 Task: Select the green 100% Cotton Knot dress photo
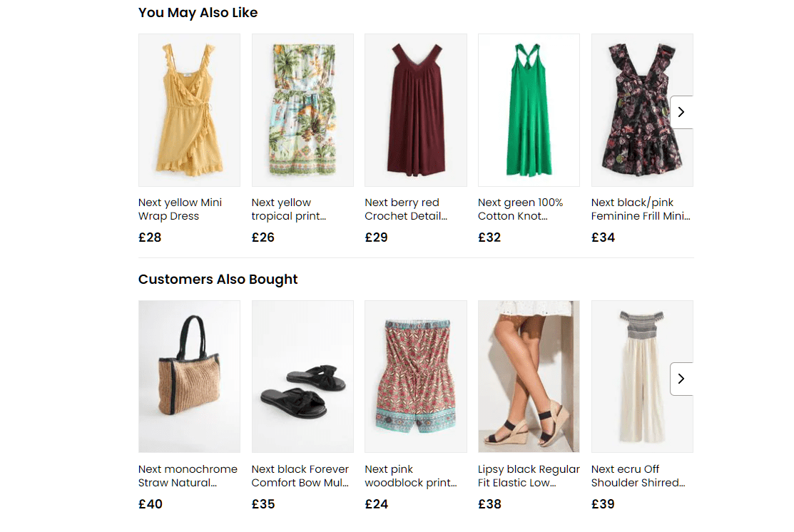pos(529,110)
